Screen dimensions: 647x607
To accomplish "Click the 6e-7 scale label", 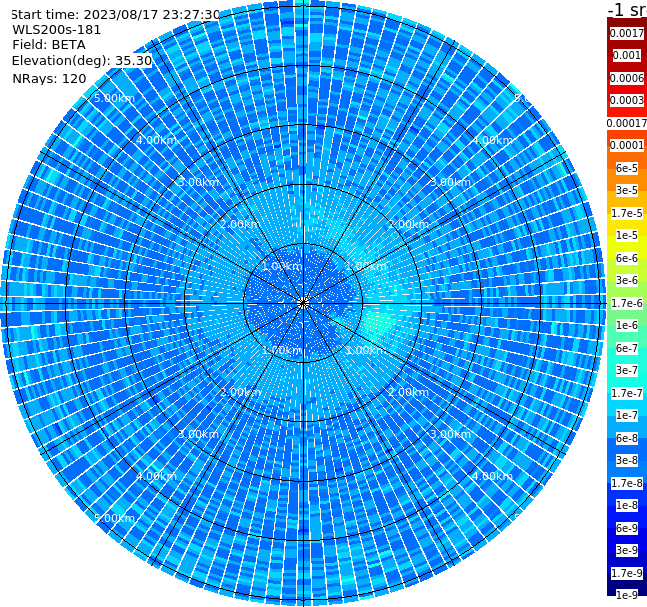I will coord(627,348).
